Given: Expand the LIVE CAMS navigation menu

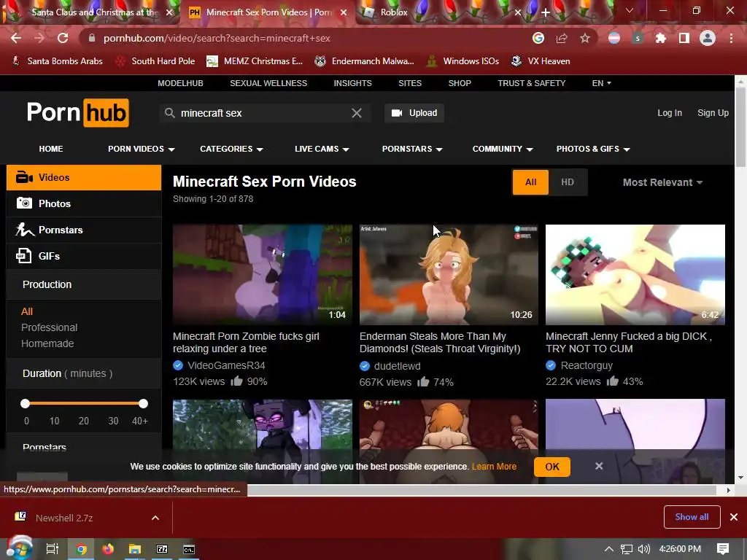Looking at the screenshot, I should [x=322, y=149].
